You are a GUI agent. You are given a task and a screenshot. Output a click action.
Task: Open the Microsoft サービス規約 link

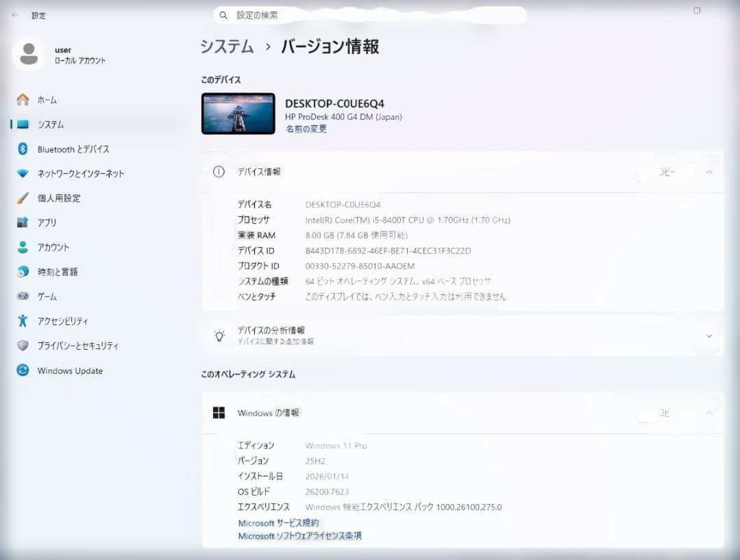pos(278,522)
